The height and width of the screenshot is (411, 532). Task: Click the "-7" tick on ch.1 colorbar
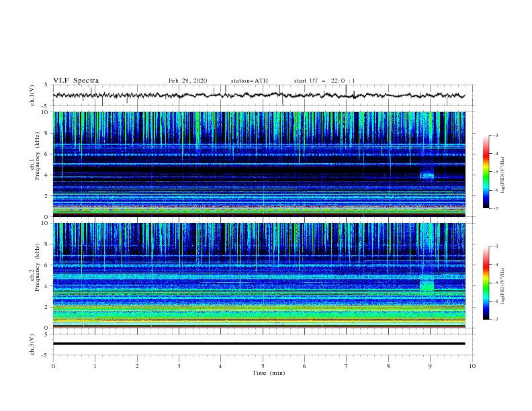[x=495, y=208]
